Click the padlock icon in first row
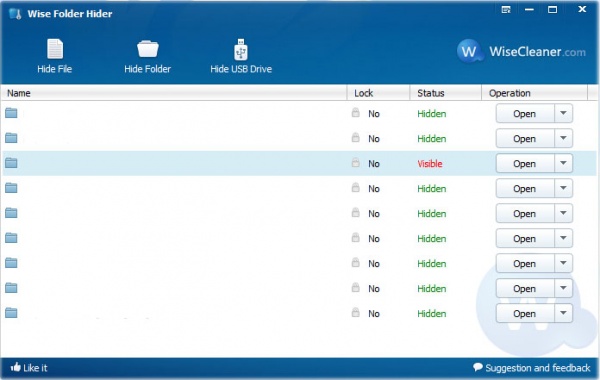The height and width of the screenshot is (380, 600). [355, 113]
